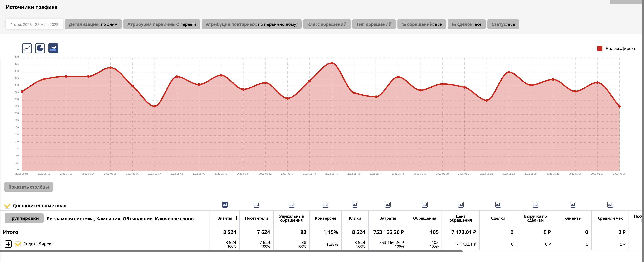Click chart icon above Визиты column

tap(225, 205)
